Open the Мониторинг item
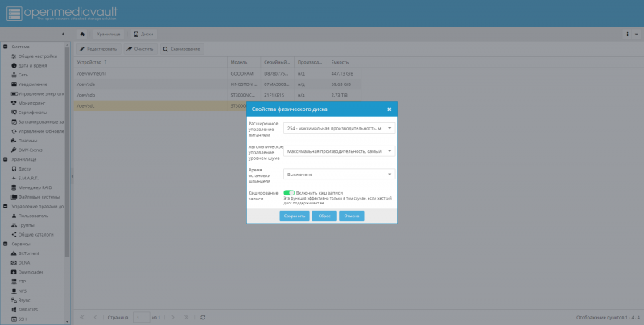The height and width of the screenshot is (325, 644). pyautogui.click(x=28, y=103)
